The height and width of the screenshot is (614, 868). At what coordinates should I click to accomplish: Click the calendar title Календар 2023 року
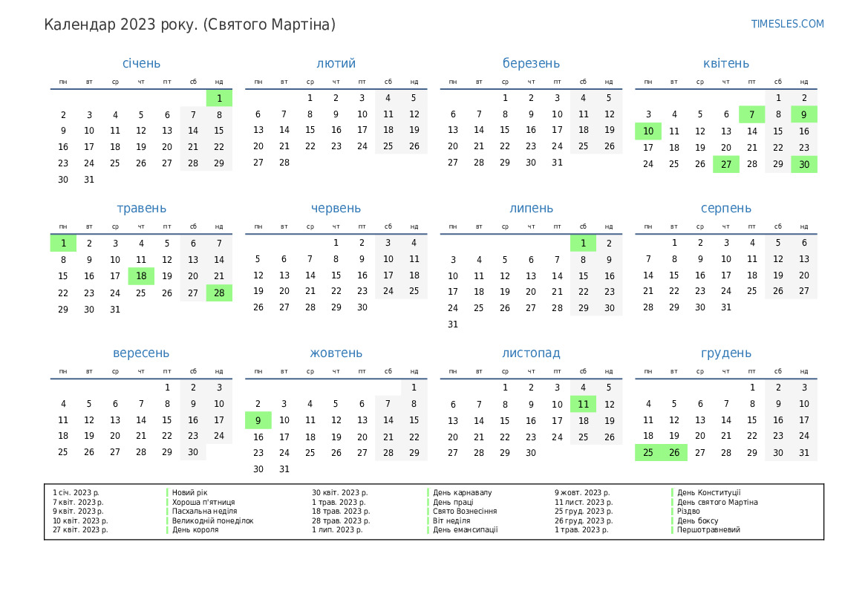point(189,25)
